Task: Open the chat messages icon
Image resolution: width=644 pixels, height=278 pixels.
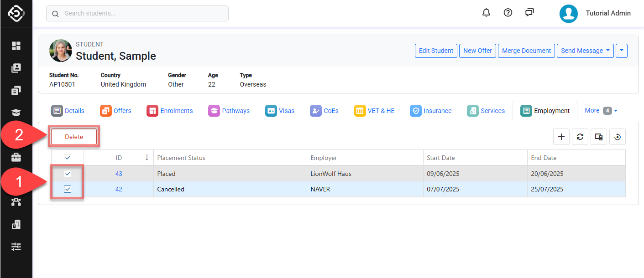Action: click(x=529, y=13)
